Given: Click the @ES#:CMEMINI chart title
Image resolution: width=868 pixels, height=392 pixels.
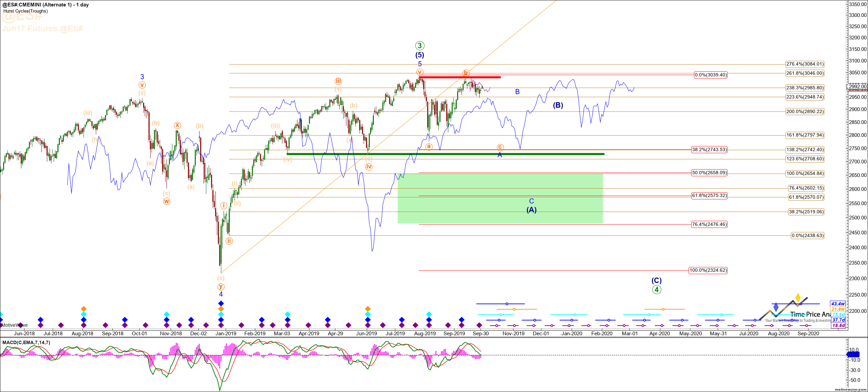Looking at the screenshot, I should 46,5.
